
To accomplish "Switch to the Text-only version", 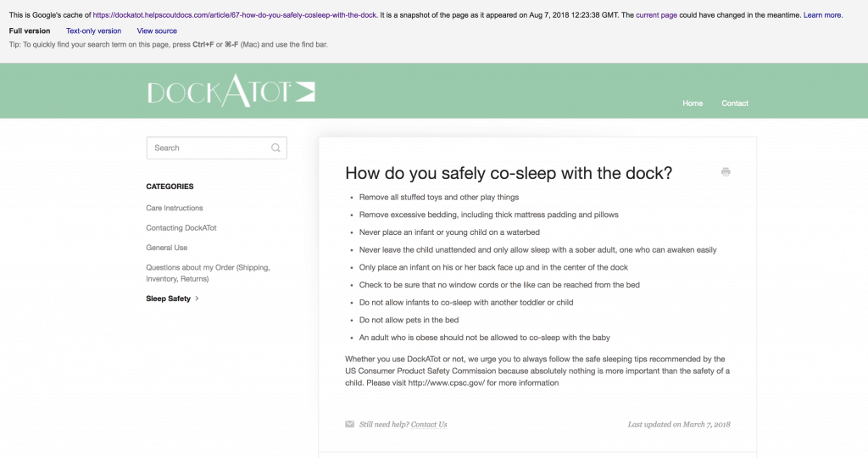I will click(x=94, y=31).
